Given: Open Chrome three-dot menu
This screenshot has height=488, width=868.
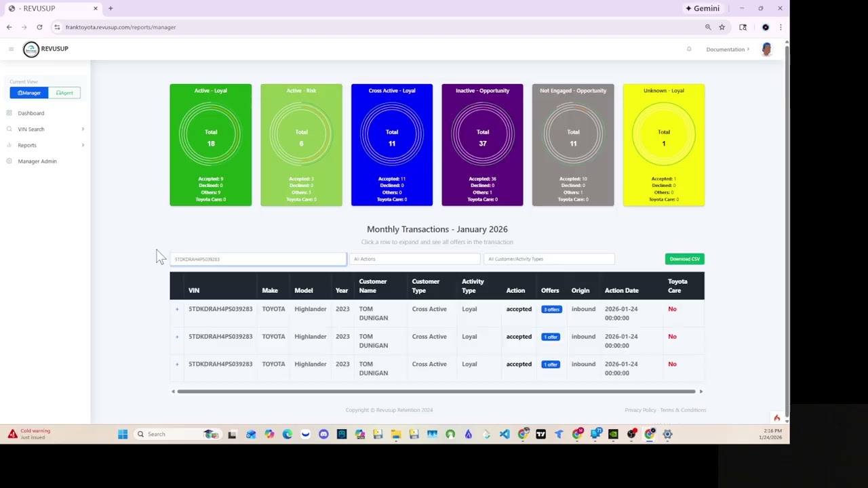Looking at the screenshot, I should pos(781,27).
